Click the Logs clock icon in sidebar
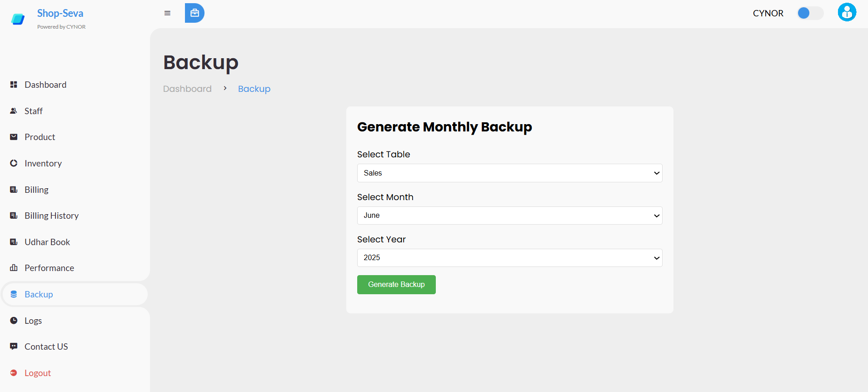 click(x=14, y=321)
